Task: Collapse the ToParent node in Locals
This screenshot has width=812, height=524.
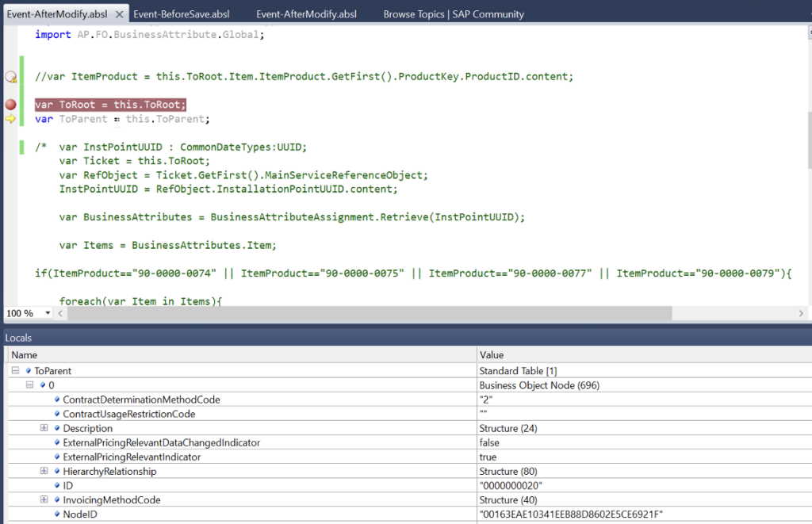Action: [x=17, y=371]
